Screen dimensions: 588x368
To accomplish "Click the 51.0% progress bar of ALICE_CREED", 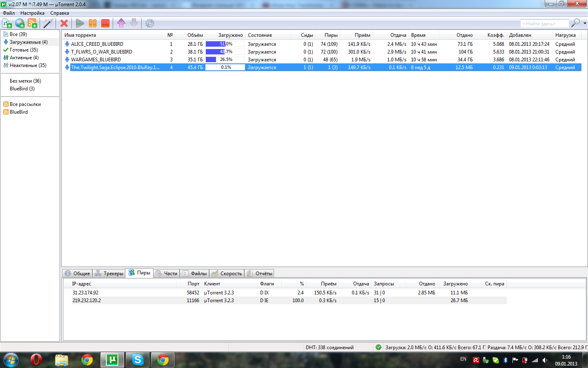I will pyautogui.click(x=225, y=44).
